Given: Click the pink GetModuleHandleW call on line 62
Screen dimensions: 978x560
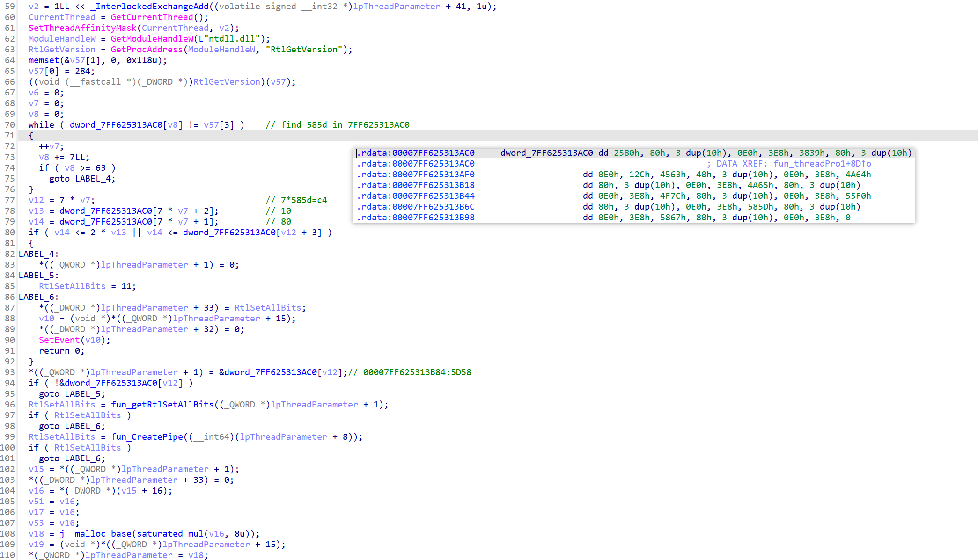Looking at the screenshot, I should (152, 39).
